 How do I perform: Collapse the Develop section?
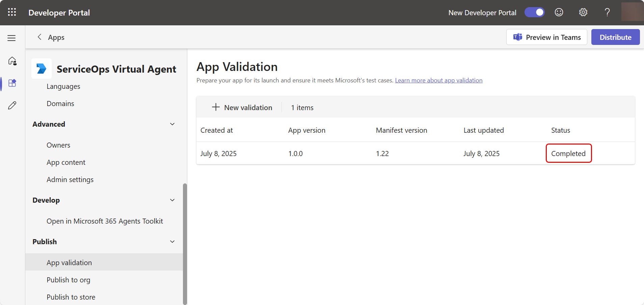coord(172,200)
